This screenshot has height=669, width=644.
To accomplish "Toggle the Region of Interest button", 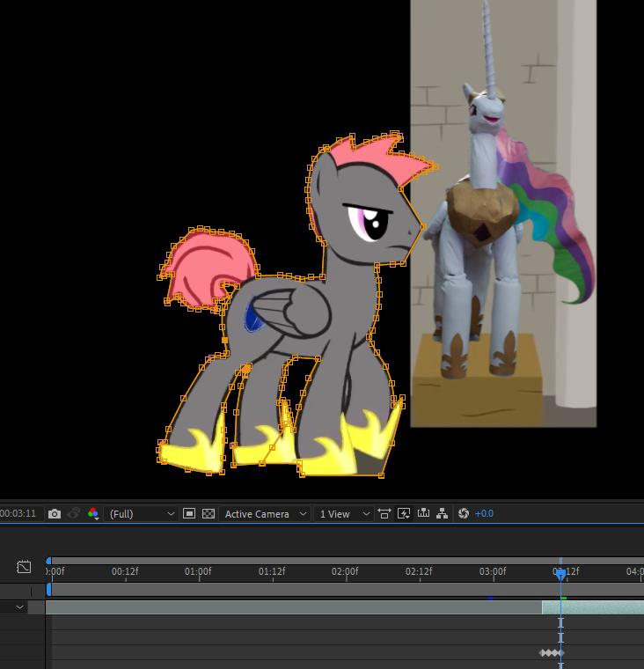I will (189, 513).
